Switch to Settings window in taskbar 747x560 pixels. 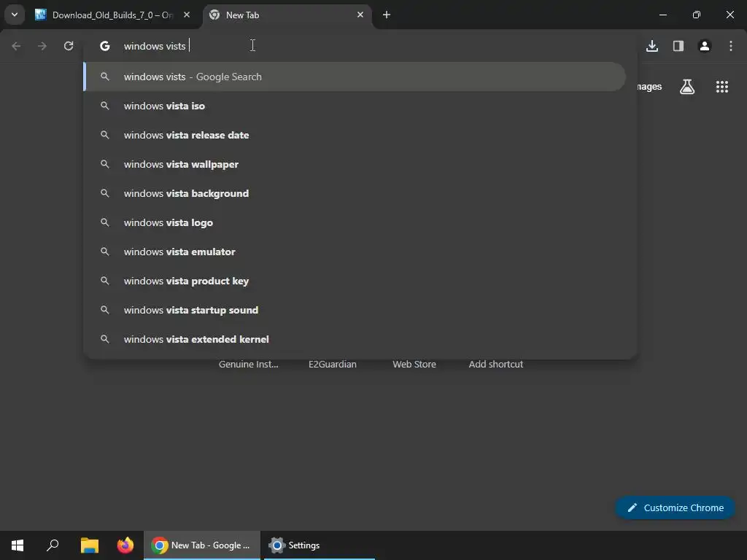tap(320, 545)
